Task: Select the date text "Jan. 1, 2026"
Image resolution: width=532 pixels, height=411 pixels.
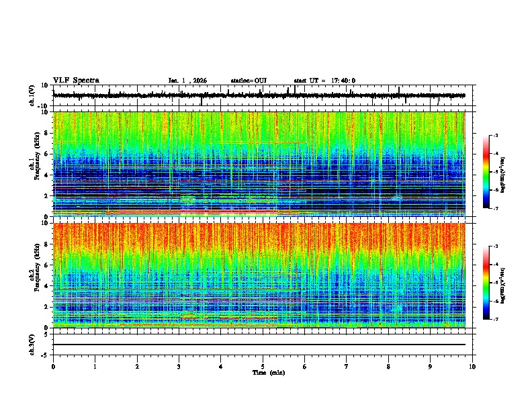Action: (x=187, y=81)
